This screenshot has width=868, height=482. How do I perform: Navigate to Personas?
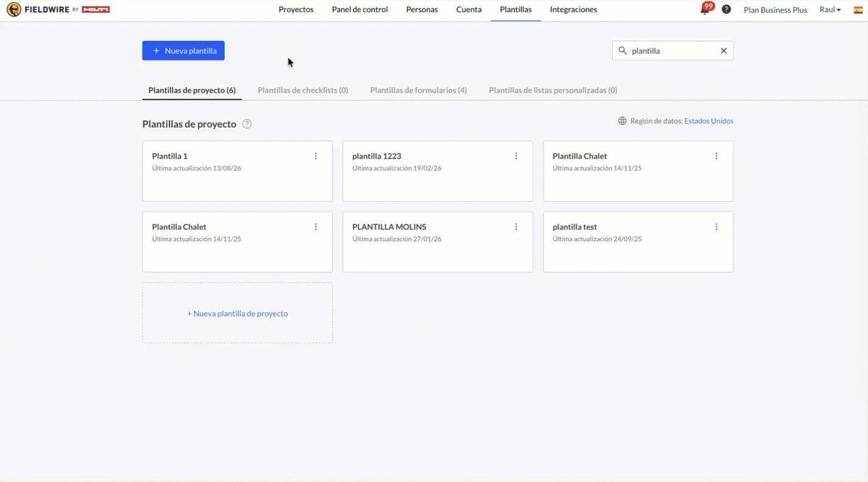click(x=422, y=10)
